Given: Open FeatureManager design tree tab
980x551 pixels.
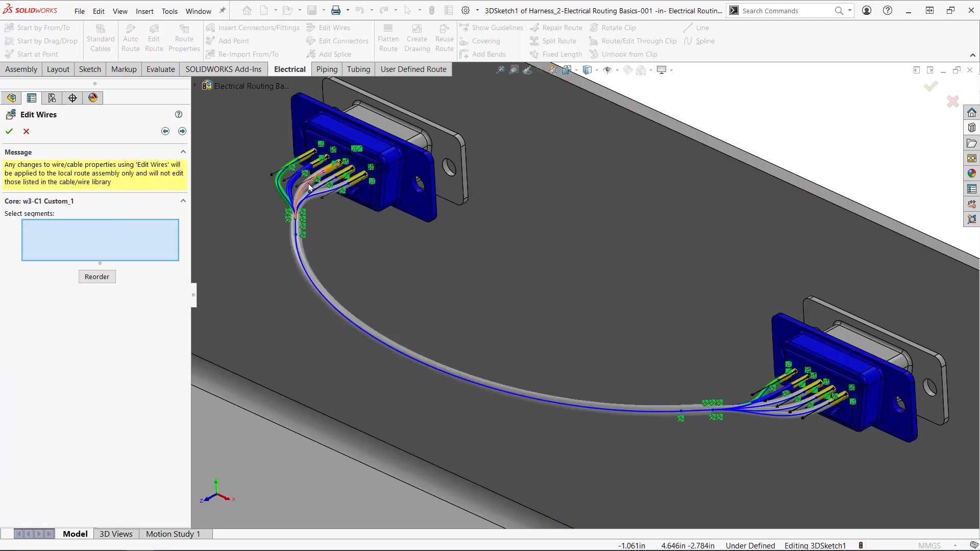Looking at the screenshot, I should (11, 98).
